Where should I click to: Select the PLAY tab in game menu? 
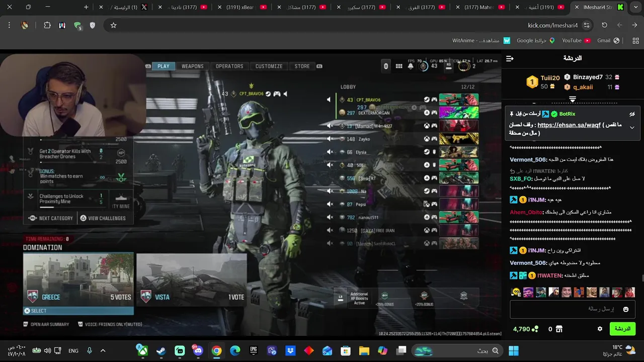point(164,66)
